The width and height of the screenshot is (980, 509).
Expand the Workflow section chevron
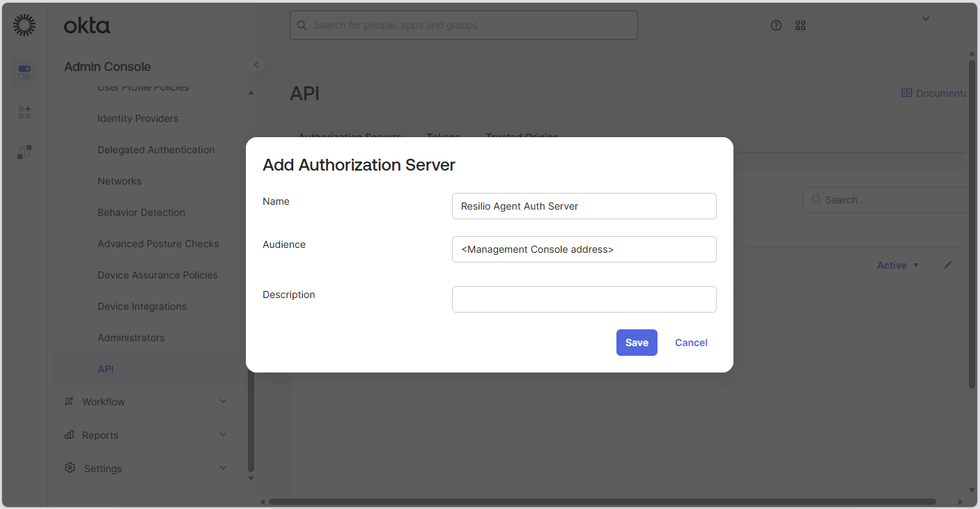[223, 401]
